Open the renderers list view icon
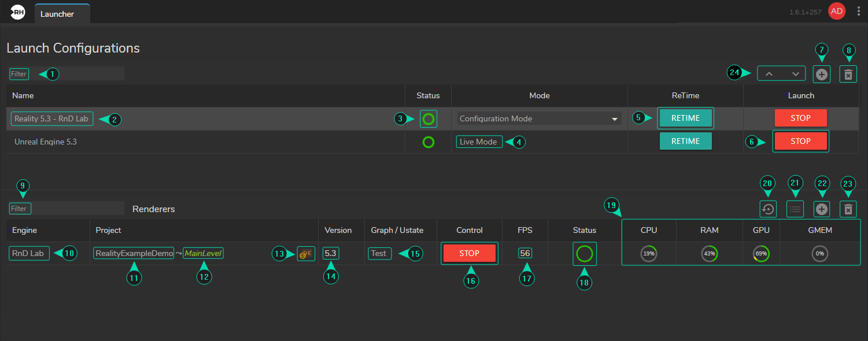 795,209
